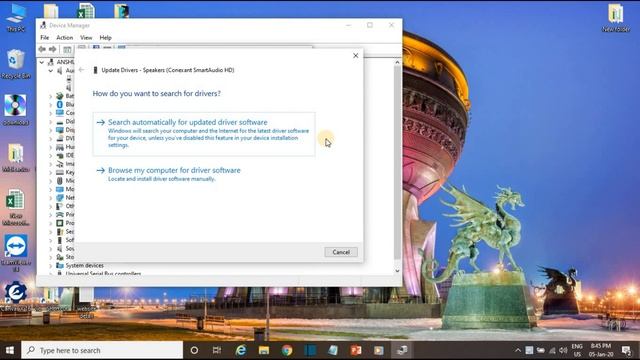Open the View menu in Device Manager
Viewport: 640px width, 360px height.
[86, 38]
